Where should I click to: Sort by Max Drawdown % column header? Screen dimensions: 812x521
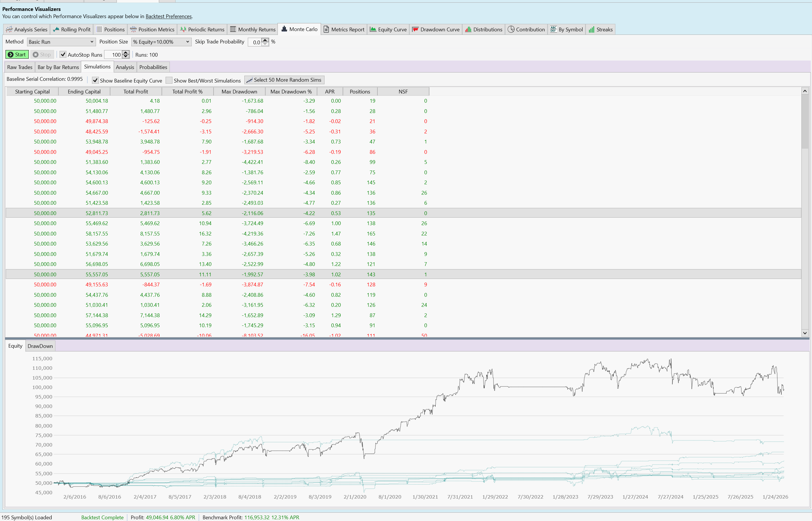[291, 92]
